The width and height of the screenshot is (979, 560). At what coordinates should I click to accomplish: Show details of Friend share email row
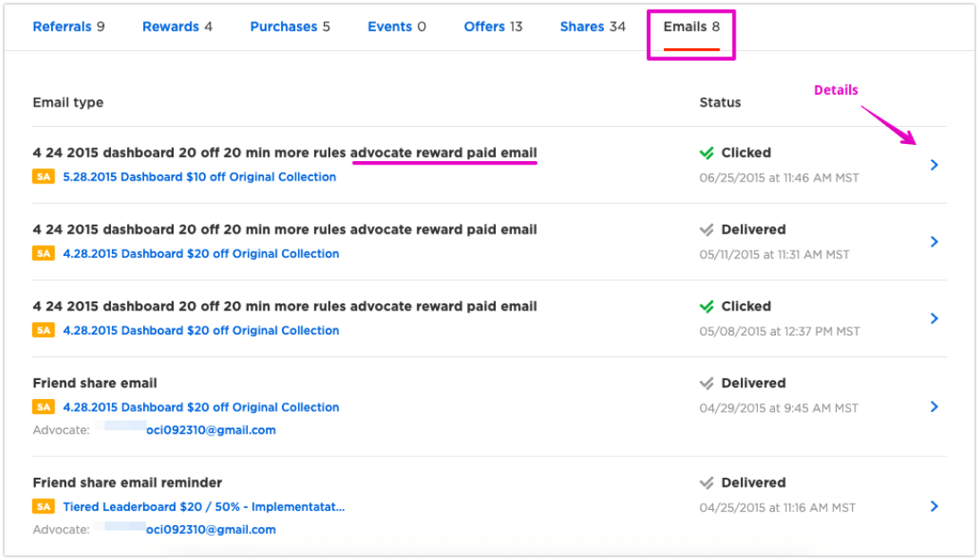tap(934, 407)
